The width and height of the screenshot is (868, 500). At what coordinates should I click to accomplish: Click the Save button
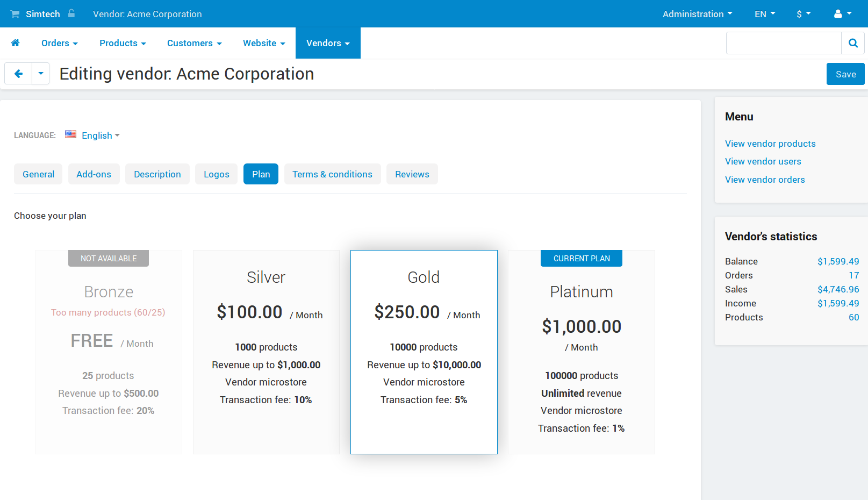(x=845, y=74)
